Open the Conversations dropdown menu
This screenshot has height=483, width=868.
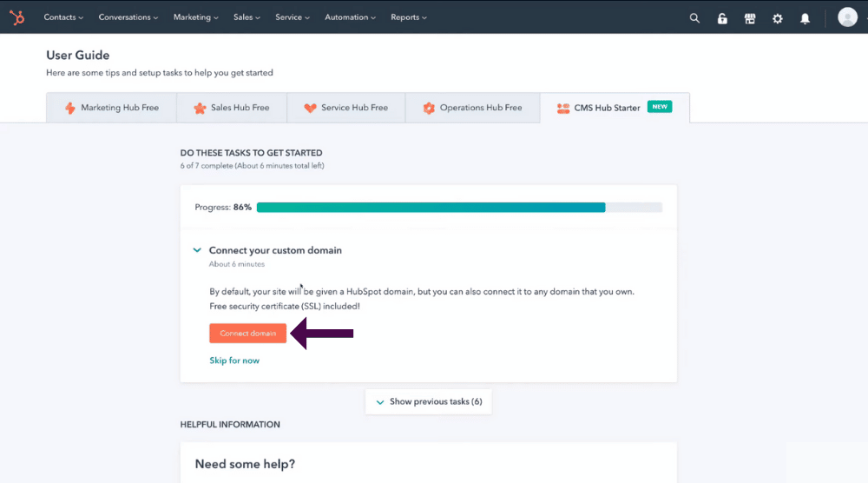pos(128,17)
